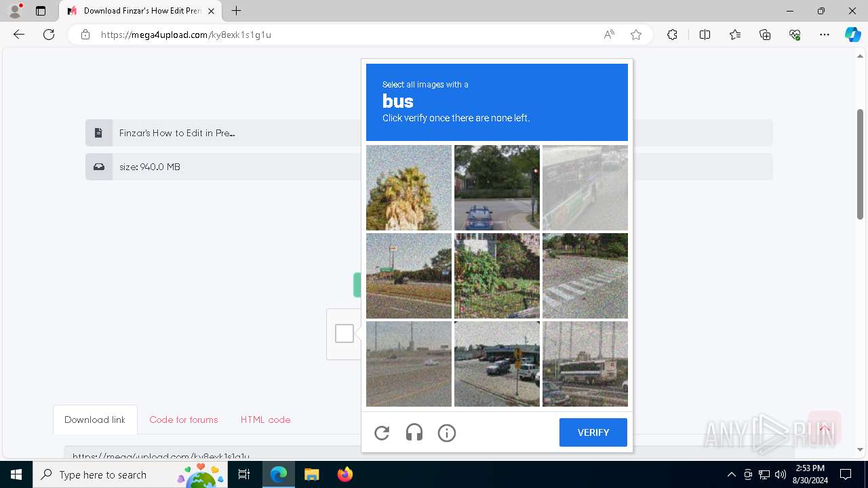Select the crosswalk stripes image
This screenshot has width=868, height=488.
(x=585, y=276)
